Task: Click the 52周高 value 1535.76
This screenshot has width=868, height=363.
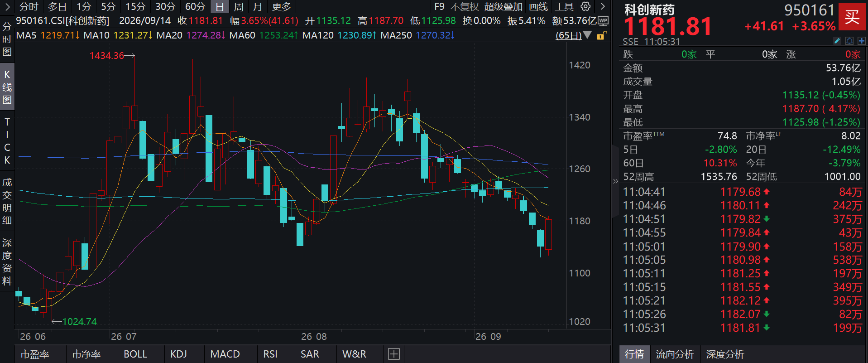Action: point(719,176)
